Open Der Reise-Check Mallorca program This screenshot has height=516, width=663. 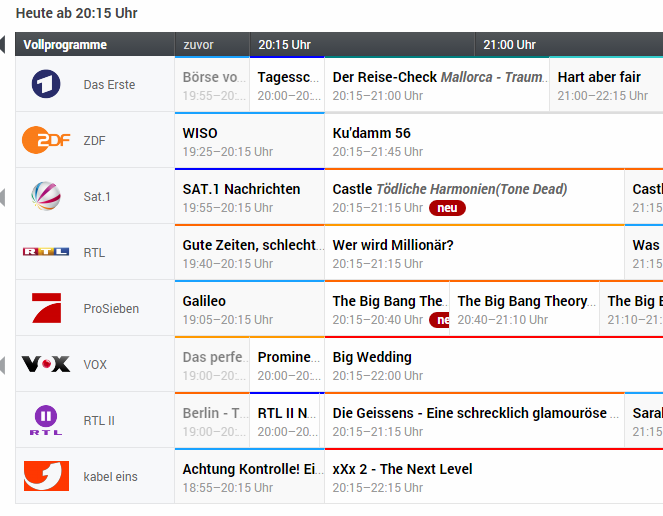click(x=437, y=85)
